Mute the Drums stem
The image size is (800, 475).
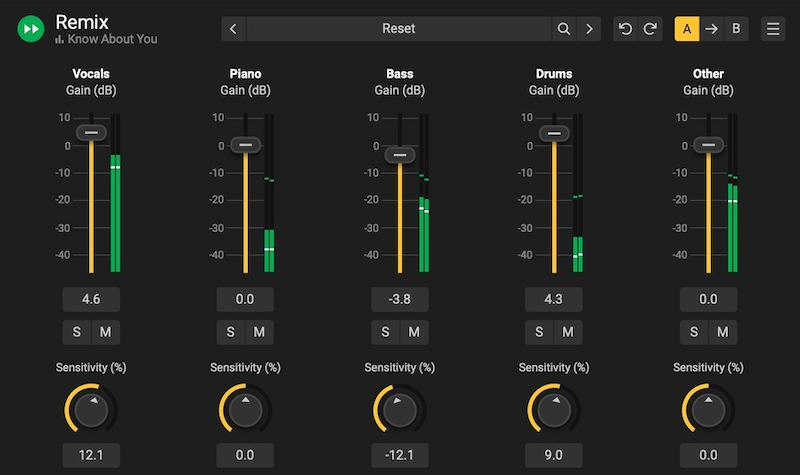pos(567,332)
